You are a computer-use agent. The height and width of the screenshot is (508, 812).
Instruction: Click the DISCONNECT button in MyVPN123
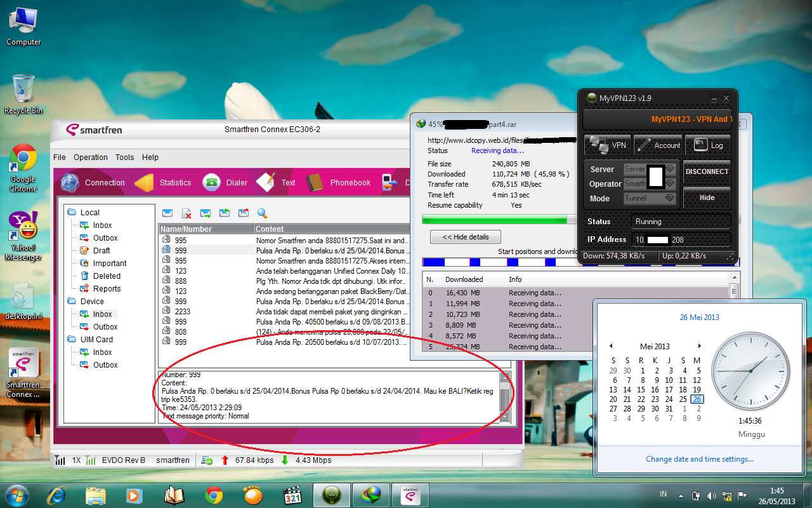click(707, 171)
